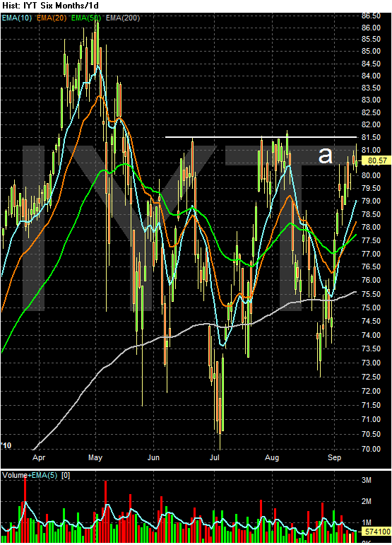The height and width of the screenshot is (545, 392).
Task: Click the Jun label on the time axis
Action: [x=153, y=457]
